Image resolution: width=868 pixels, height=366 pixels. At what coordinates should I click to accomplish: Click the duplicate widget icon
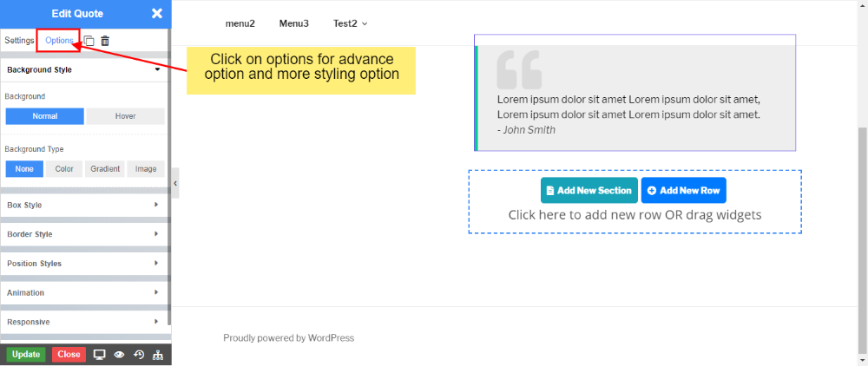click(89, 41)
